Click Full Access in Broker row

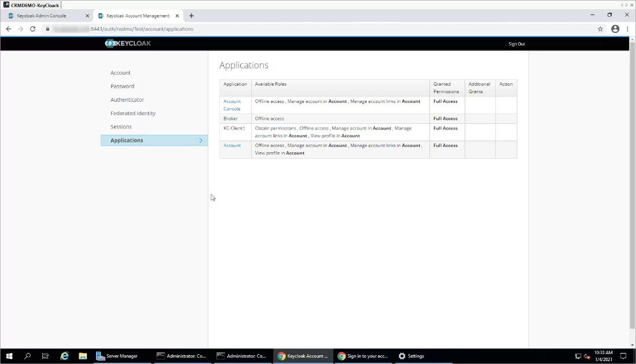pyautogui.click(x=446, y=119)
